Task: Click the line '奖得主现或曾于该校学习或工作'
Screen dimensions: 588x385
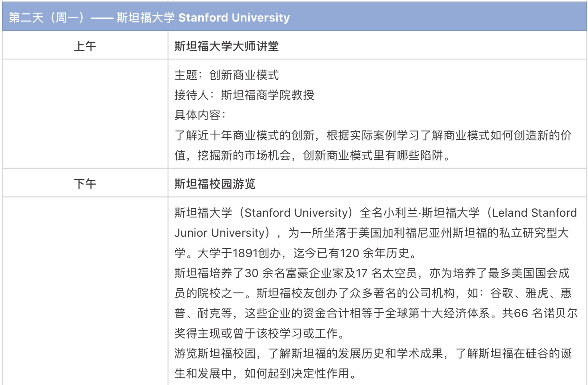Action: 256,333
